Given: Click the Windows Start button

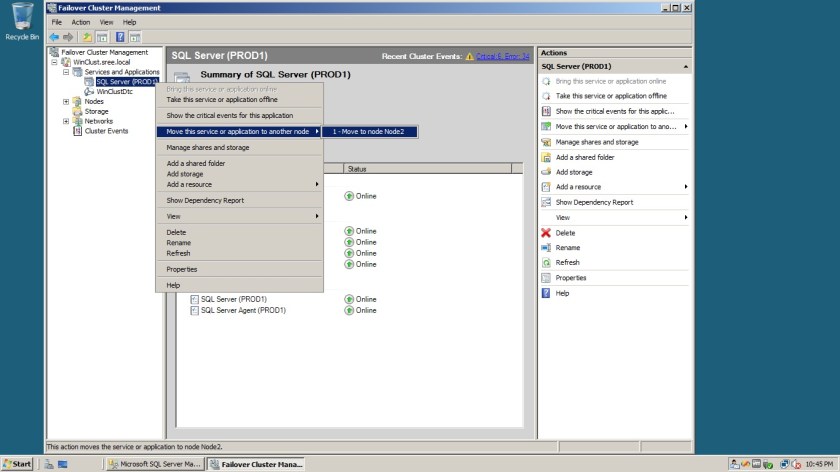Looking at the screenshot, I should [18, 464].
